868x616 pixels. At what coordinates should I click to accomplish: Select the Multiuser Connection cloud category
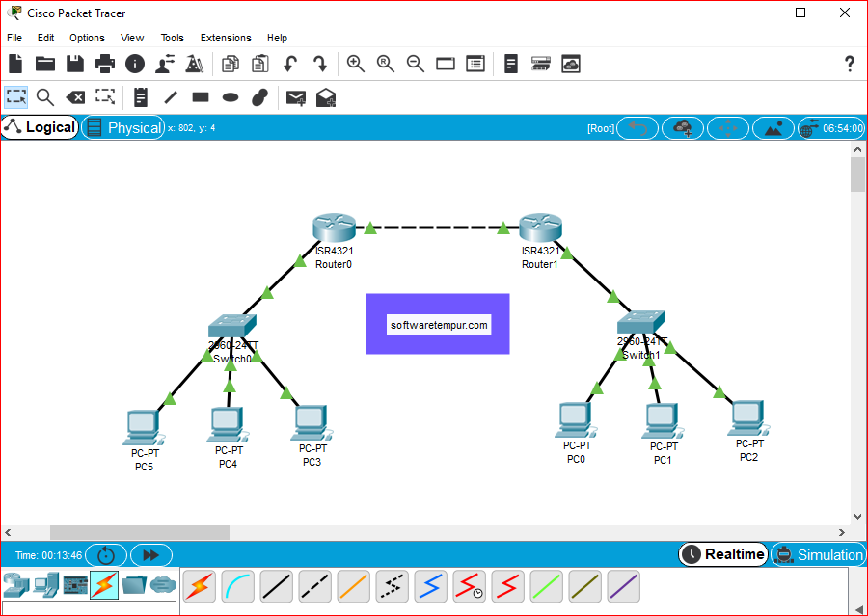tap(163, 584)
